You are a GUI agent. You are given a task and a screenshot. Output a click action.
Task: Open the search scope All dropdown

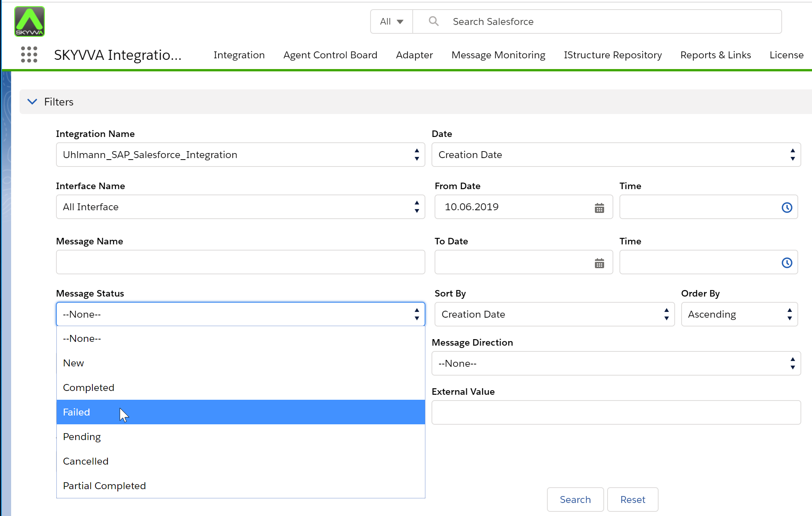pos(391,21)
